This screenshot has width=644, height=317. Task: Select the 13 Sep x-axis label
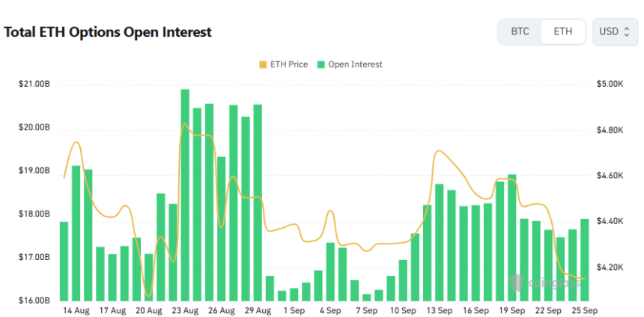pos(440,310)
